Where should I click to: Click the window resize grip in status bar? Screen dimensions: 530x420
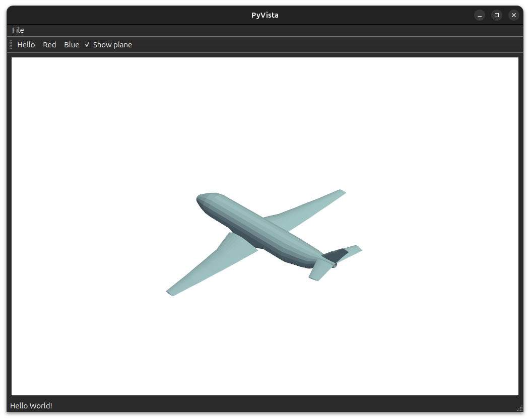pos(519,407)
